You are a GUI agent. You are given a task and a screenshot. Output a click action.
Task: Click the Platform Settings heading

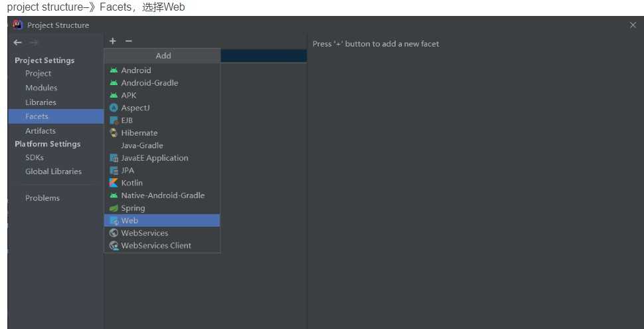48,144
